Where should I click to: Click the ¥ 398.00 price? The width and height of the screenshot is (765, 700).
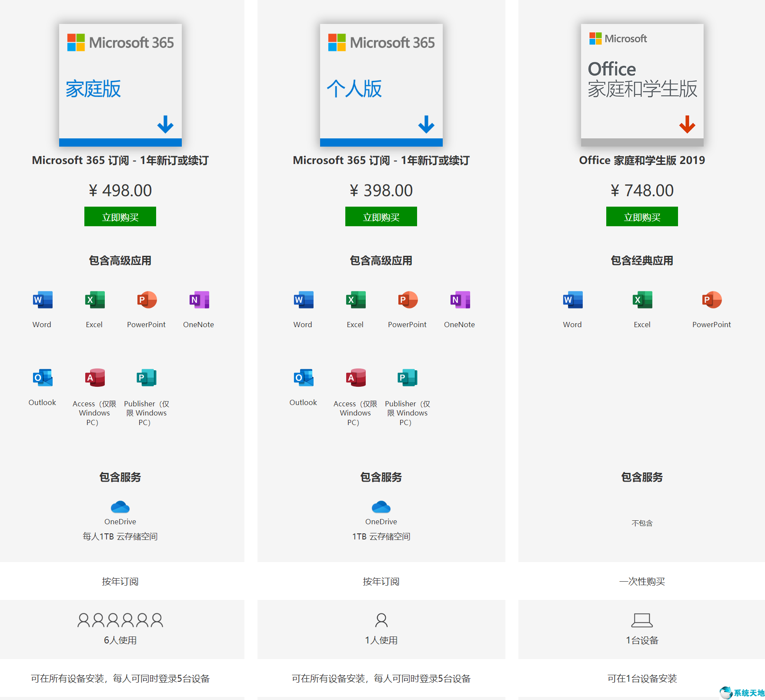[381, 191]
